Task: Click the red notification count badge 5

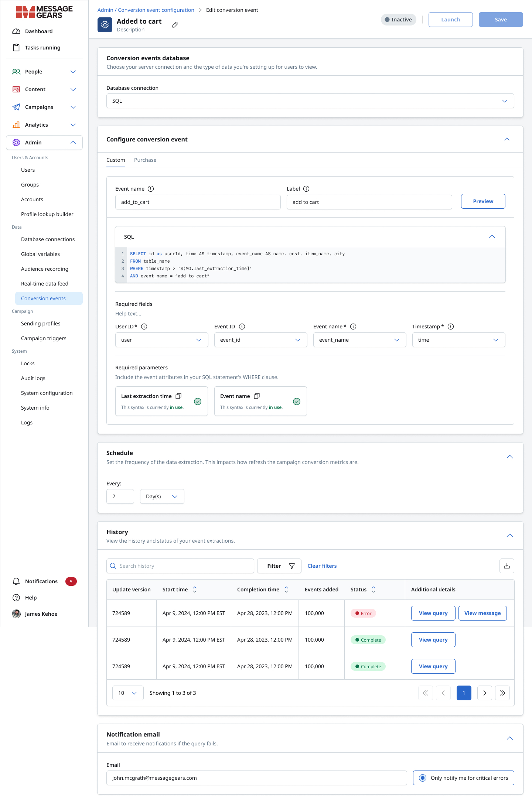Action: pos(71,581)
